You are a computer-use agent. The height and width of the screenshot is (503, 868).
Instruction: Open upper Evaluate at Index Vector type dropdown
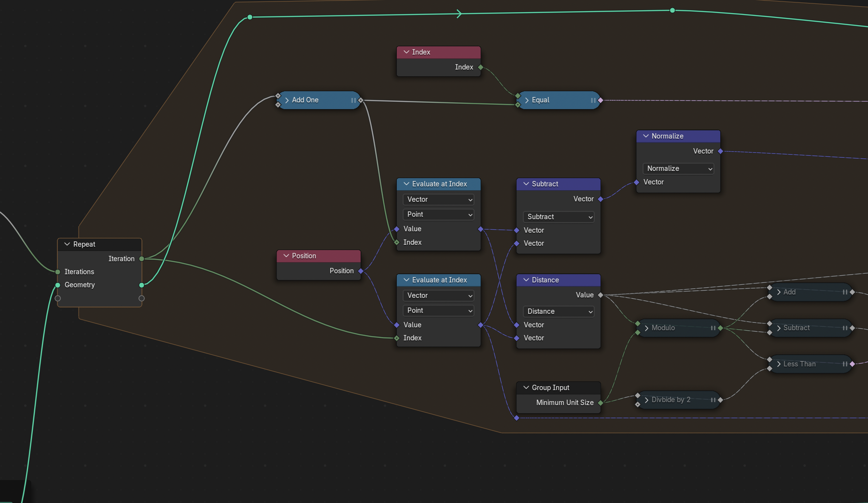(438, 199)
